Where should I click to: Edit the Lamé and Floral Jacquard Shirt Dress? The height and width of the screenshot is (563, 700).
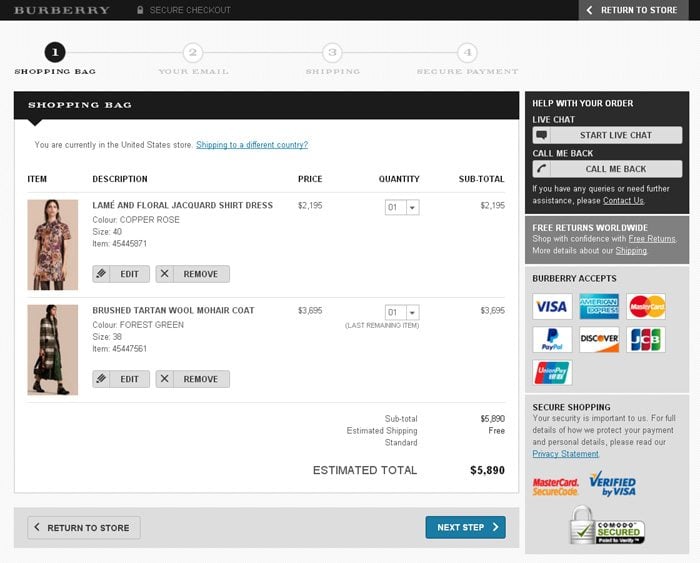[x=121, y=274]
